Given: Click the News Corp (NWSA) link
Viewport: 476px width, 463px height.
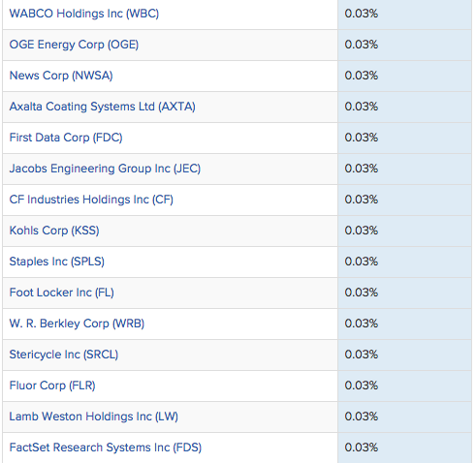Looking at the screenshot, I should [61, 76].
